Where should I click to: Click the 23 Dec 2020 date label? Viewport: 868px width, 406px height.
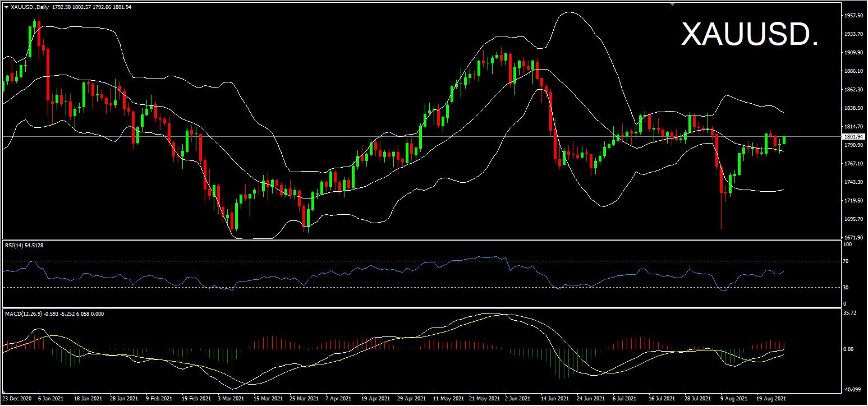click(x=18, y=399)
